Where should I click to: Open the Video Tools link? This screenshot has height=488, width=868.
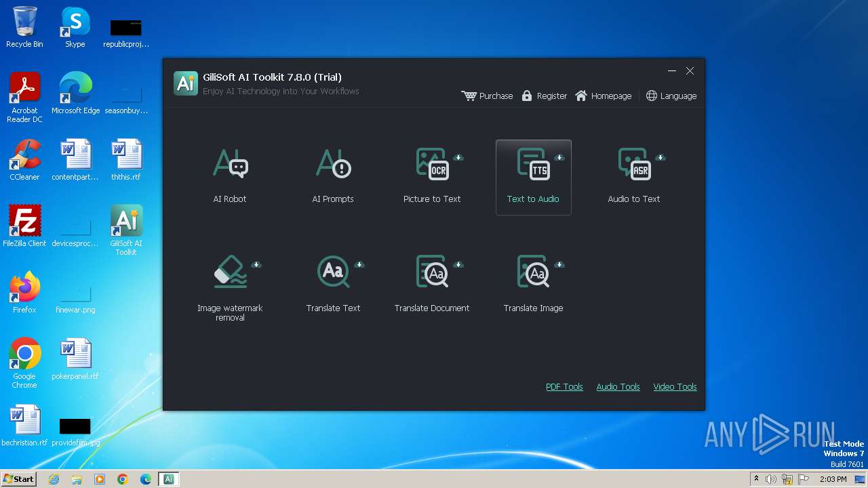pos(675,387)
